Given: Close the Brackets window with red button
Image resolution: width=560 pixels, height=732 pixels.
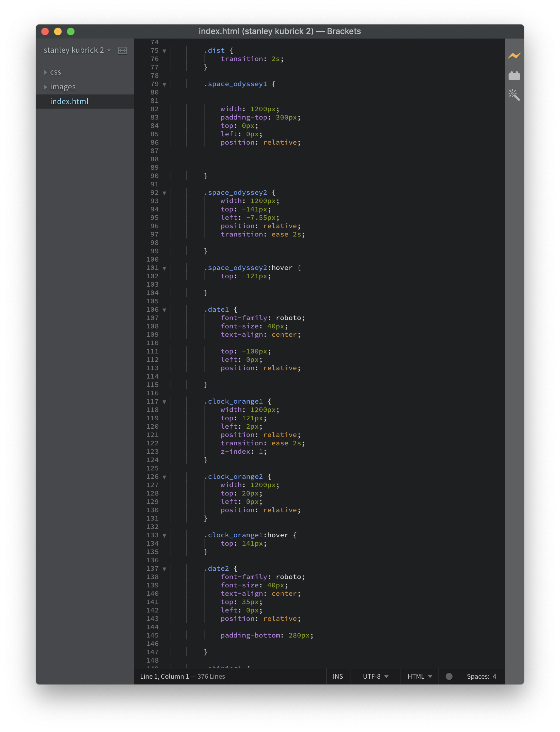Looking at the screenshot, I should tap(45, 31).
